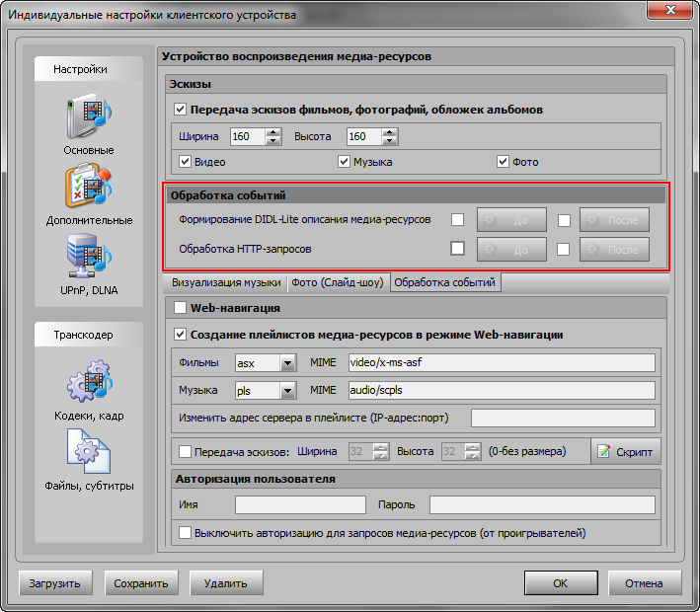The height and width of the screenshot is (612, 700).
Task: Open the Файлы, субтитры icon
Action: click(x=89, y=455)
